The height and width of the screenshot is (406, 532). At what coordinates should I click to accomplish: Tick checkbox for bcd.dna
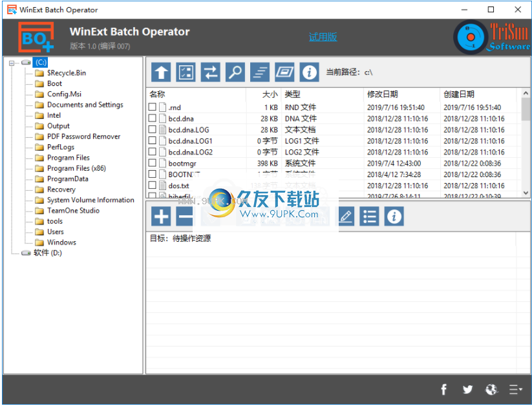pyautogui.click(x=153, y=118)
